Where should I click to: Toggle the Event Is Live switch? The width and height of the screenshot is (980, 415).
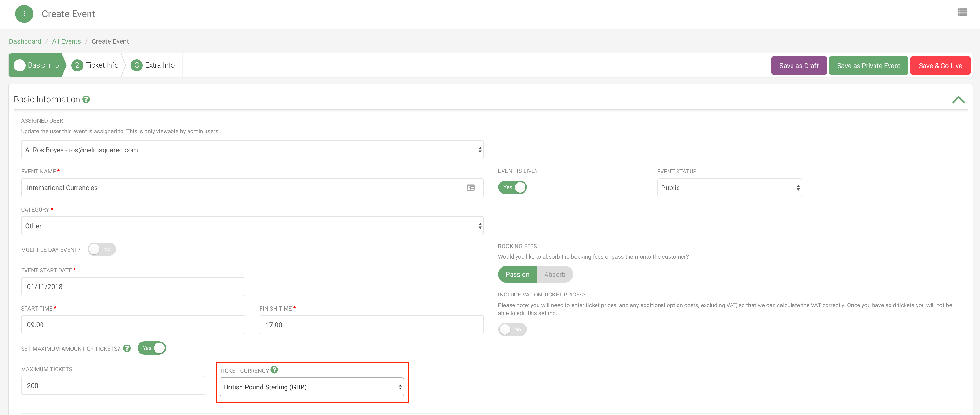pyautogui.click(x=512, y=187)
